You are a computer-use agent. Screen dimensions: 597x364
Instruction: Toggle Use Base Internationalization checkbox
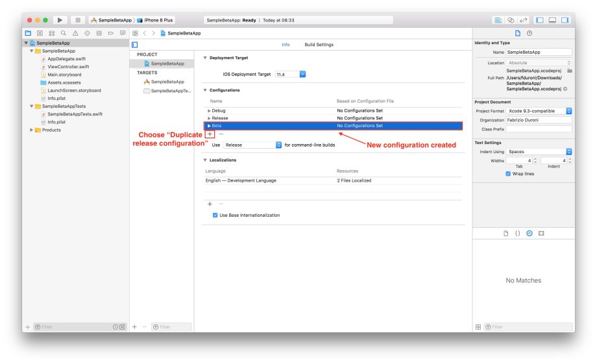[x=215, y=215]
